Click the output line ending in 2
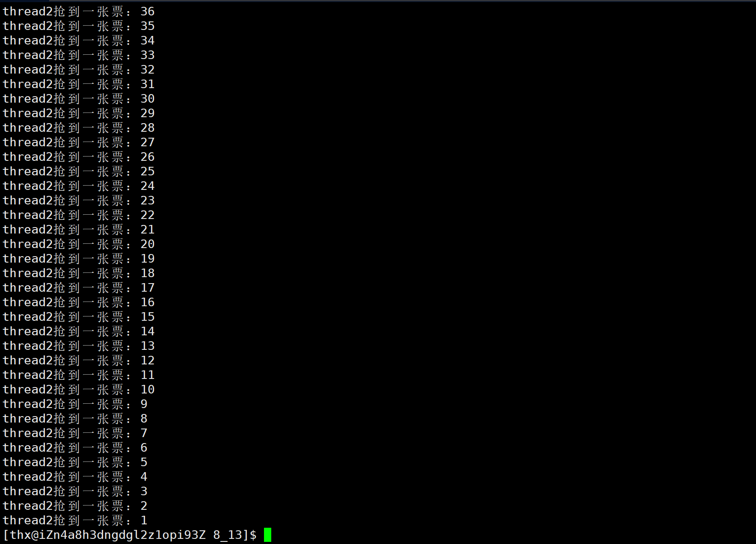 pyautogui.click(x=75, y=506)
